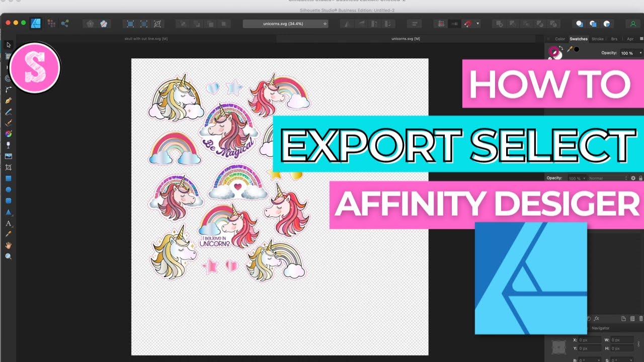The width and height of the screenshot is (644, 362).
Task: Click the Move to Back icon
Action: [x=183, y=24]
